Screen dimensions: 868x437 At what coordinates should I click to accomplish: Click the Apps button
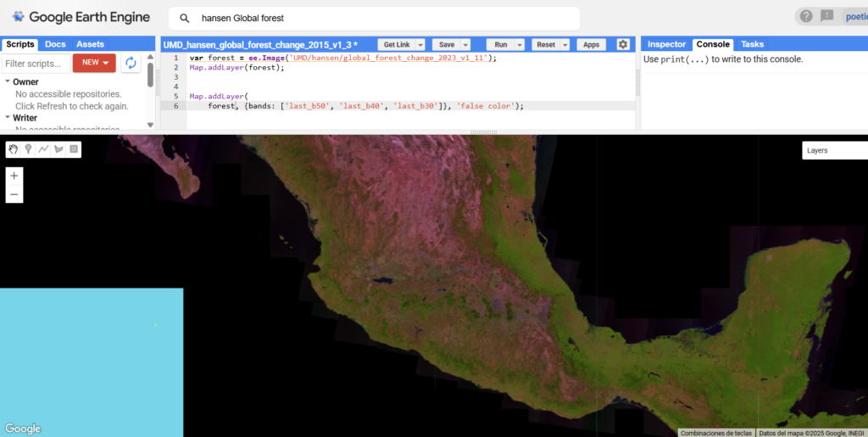(x=591, y=45)
